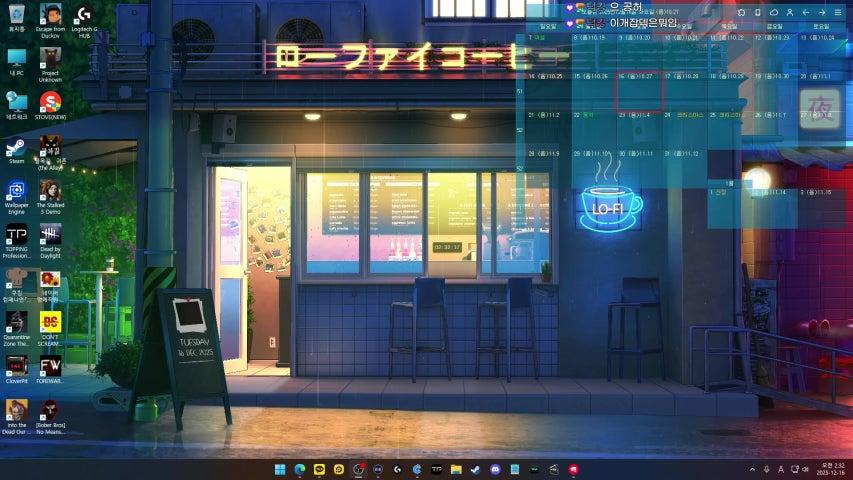The height and width of the screenshot is (480, 853).
Task: Expand the hidden system tray icons chevron
Action: 752,469
